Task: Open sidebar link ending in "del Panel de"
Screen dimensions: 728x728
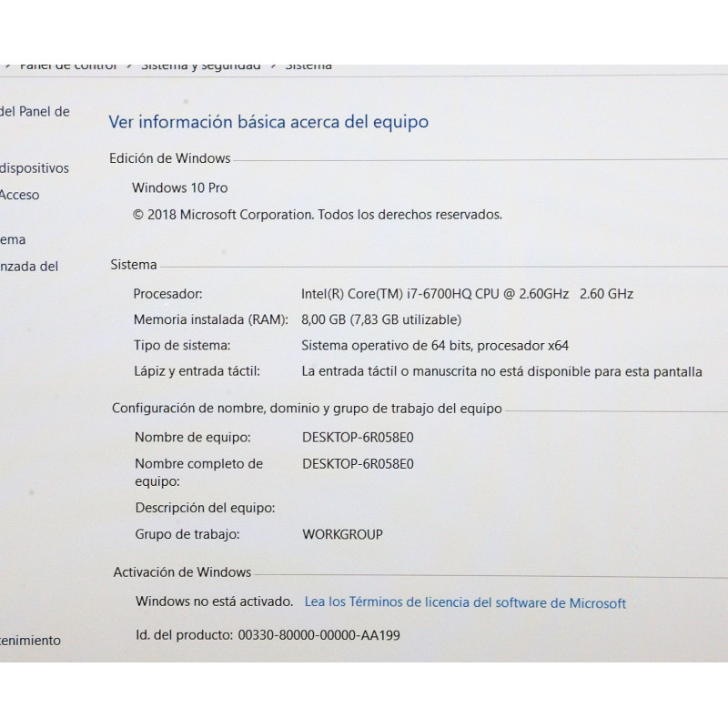Action: tap(35, 112)
